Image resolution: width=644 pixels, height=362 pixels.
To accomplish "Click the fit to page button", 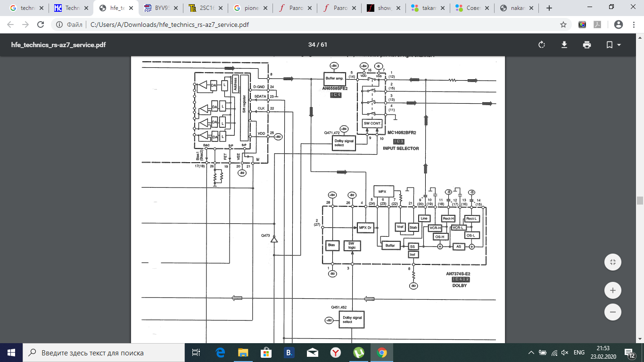I will [x=612, y=262].
